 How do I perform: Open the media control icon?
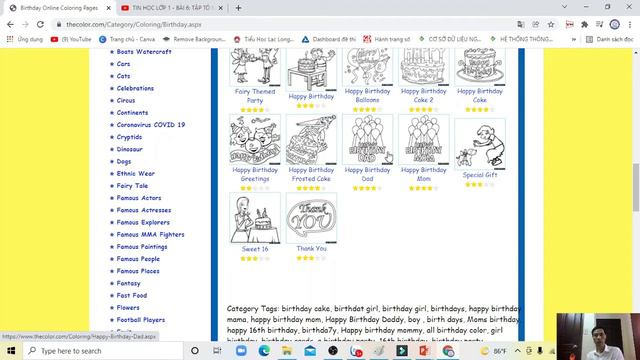[599, 24]
